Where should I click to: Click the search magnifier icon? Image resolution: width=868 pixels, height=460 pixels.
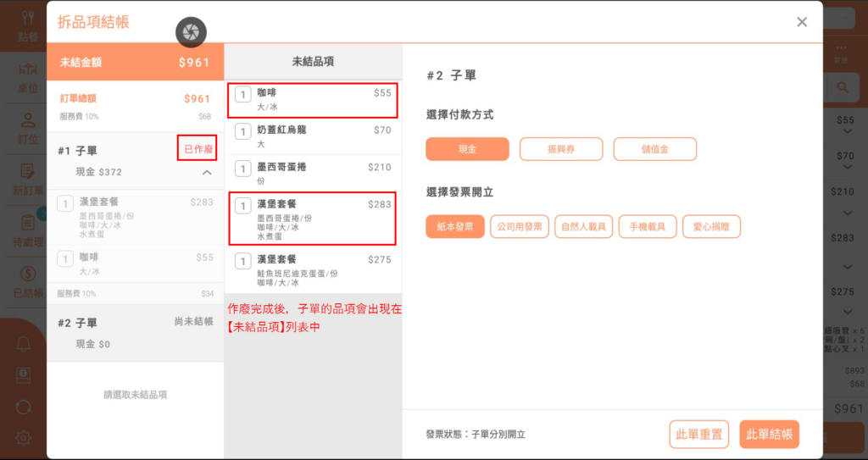[843, 87]
